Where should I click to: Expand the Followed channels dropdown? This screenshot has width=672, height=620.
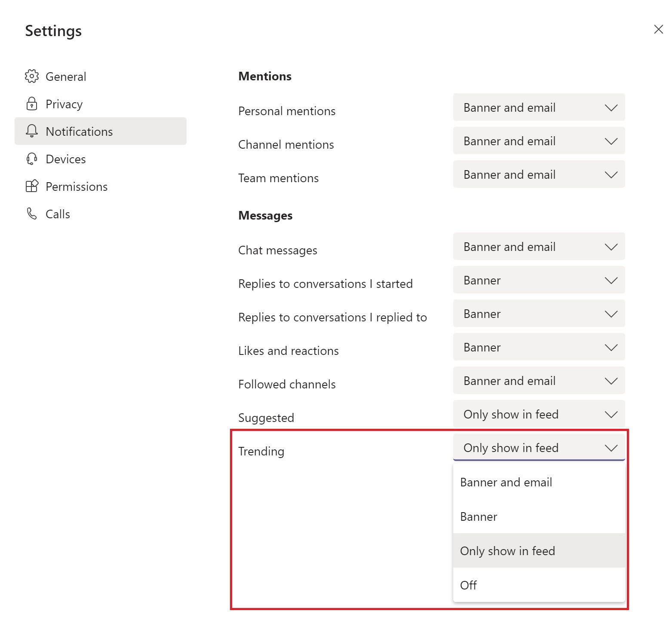click(539, 381)
